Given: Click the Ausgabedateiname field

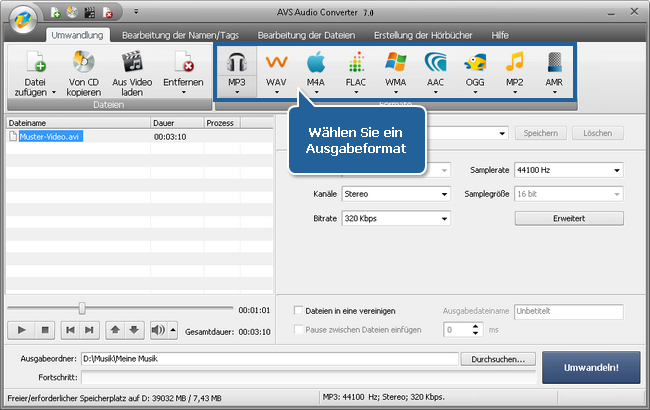Looking at the screenshot, I should [569, 312].
